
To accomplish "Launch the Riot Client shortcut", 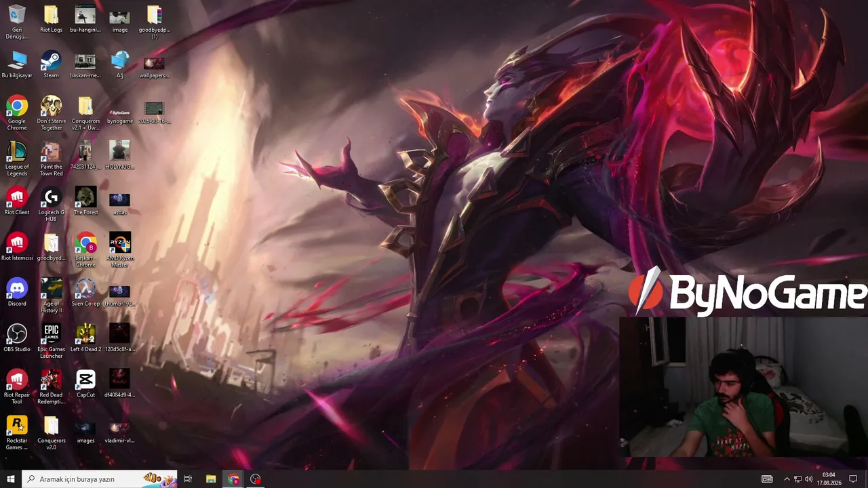I will [x=17, y=197].
